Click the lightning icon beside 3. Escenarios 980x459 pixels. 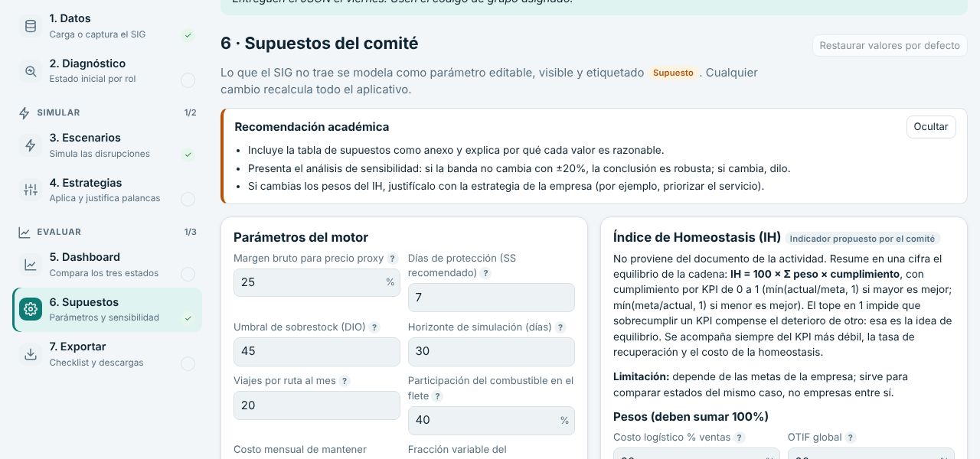(x=31, y=145)
